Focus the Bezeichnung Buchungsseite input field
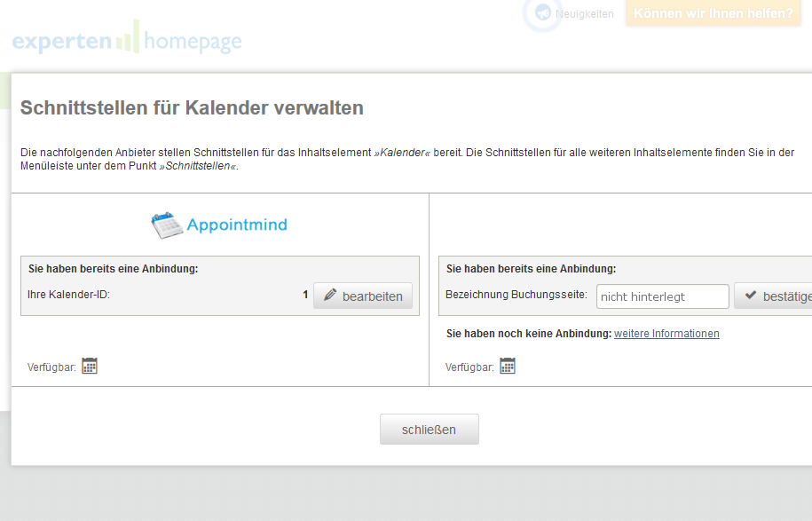The height and width of the screenshot is (521, 812). (x=662, y=296)
